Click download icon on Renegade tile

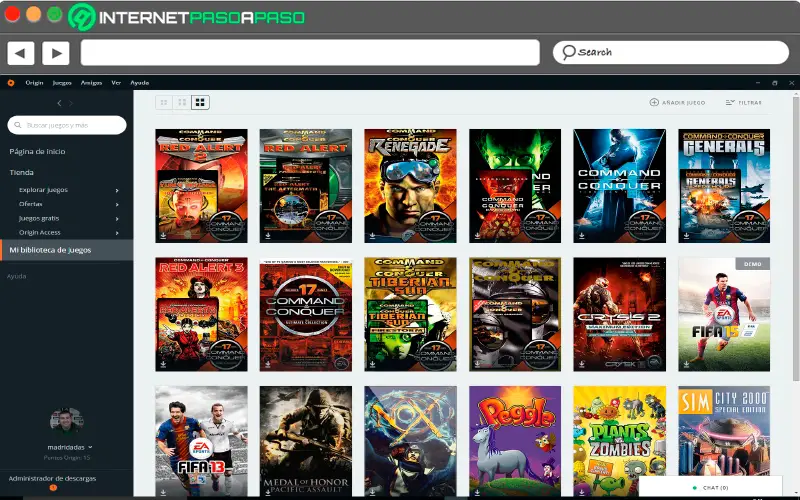click(372, 236)
